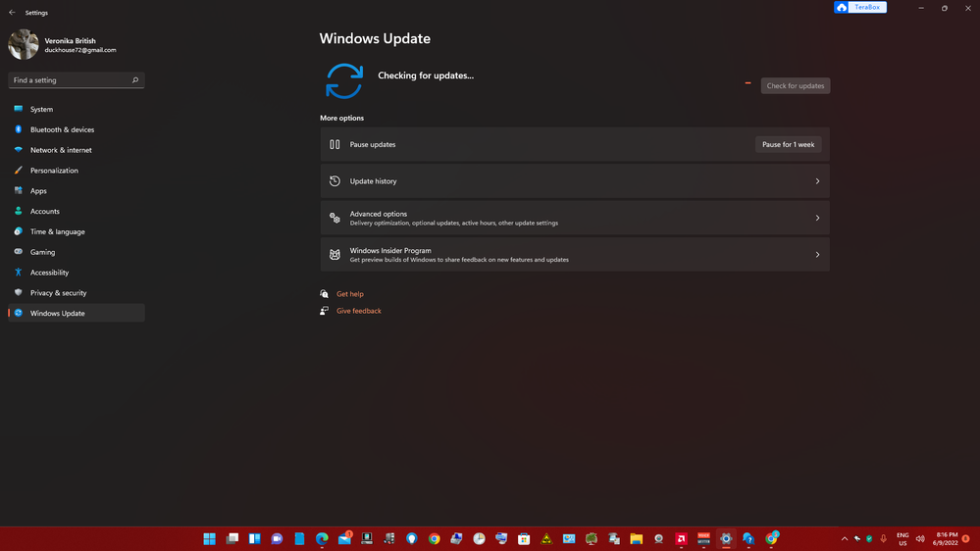Screen dimensions: 980x551
Task: Open Network & internet settings
Action: coord(77,150)
